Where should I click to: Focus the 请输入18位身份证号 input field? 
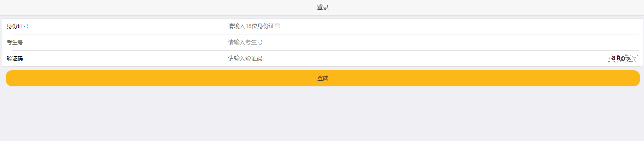(433, 26)
